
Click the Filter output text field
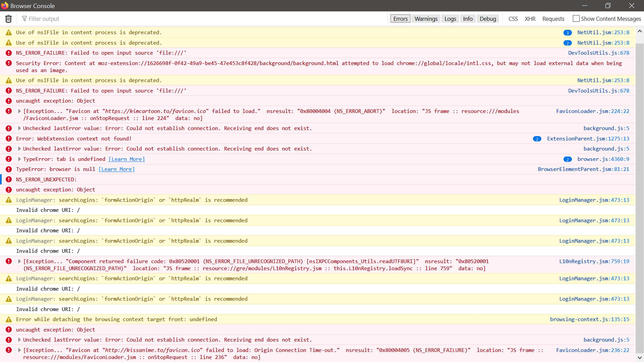tap(67, 19)
